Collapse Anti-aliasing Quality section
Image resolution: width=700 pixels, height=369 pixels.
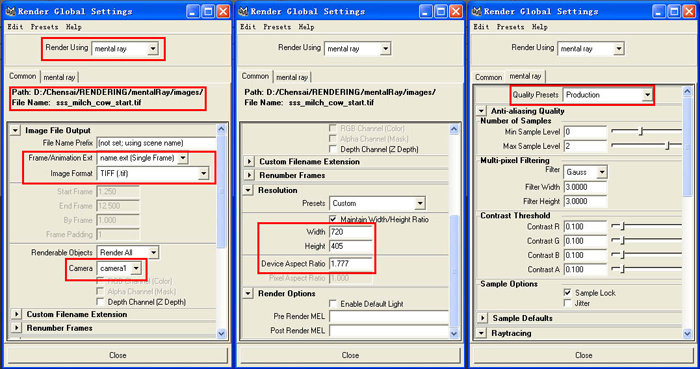coord(481,111)
